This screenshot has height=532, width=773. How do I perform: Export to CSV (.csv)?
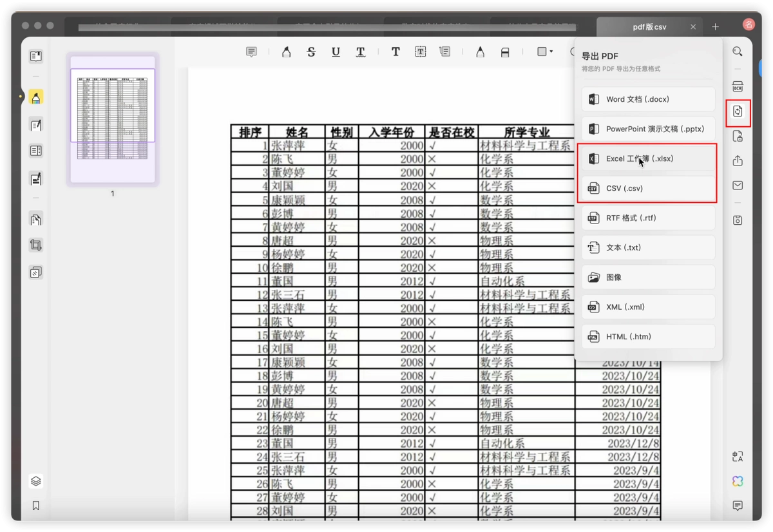(x=648, y=188)
